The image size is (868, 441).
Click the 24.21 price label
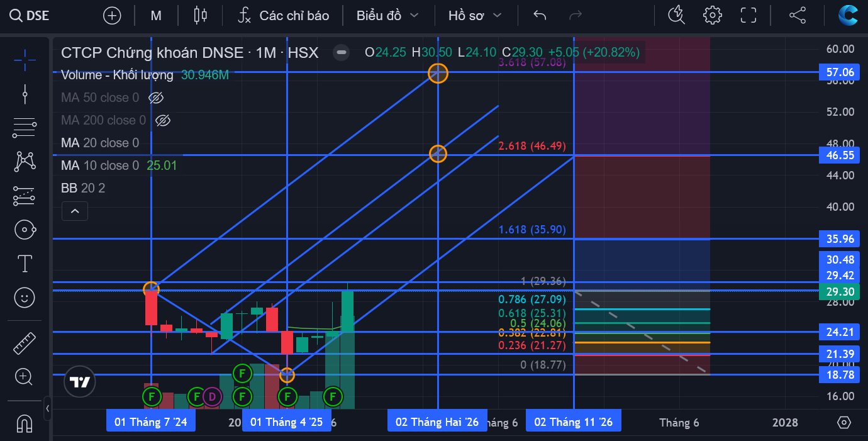(840, 332)
